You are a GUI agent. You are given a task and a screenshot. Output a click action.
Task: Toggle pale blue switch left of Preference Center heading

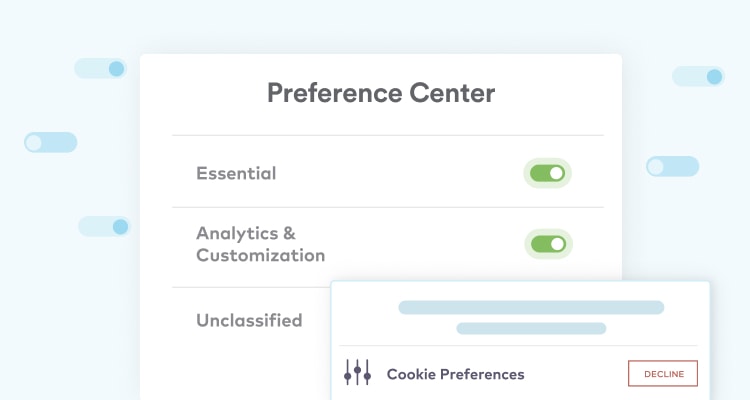point(100,68)
